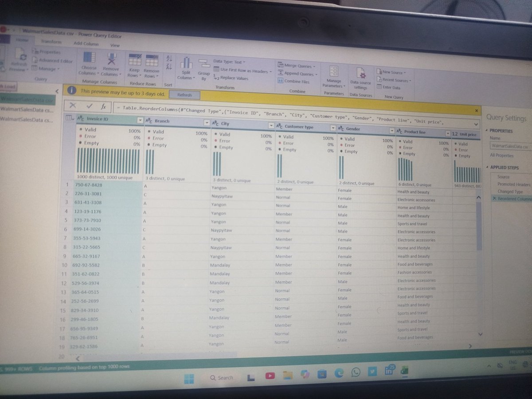Open Customer type filter dropdown

[333, 128]
